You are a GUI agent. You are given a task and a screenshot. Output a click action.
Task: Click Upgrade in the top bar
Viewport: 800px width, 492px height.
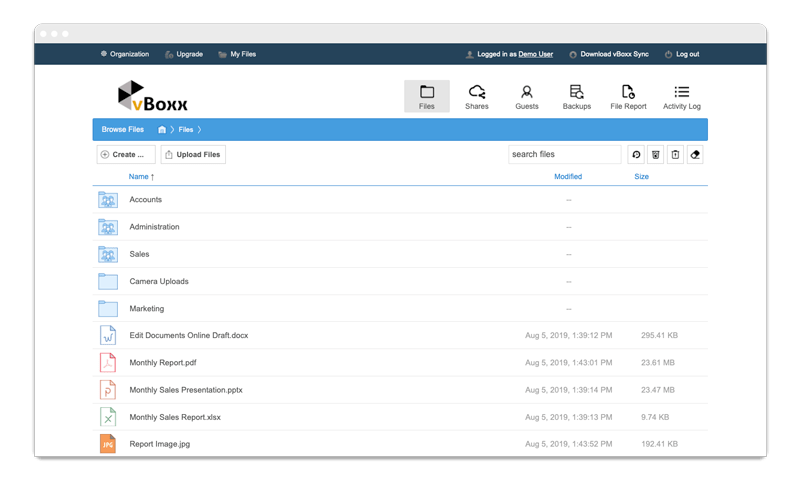[x=189, y=54]
